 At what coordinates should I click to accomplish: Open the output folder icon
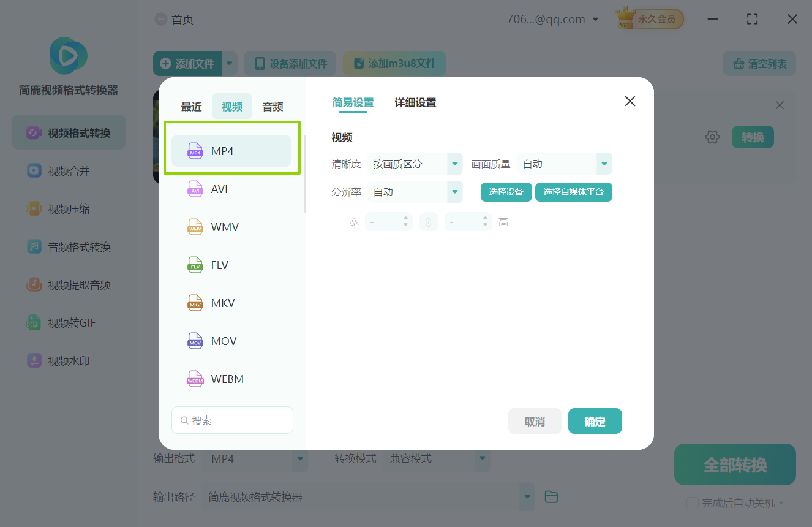point(551,496)
